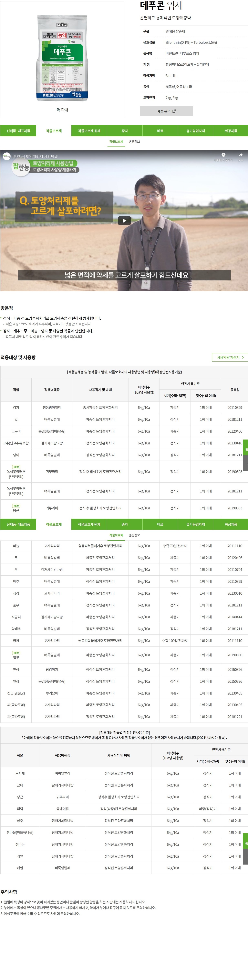The image size is (248, 980).
Task: Click the 상추 crop cell
Action: tap(20, 821)
